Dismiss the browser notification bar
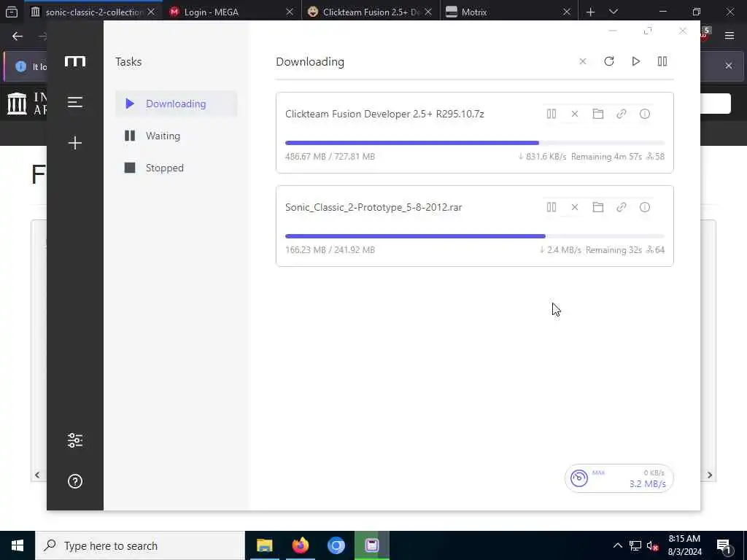The image size is (747, 560). [729, 66]
